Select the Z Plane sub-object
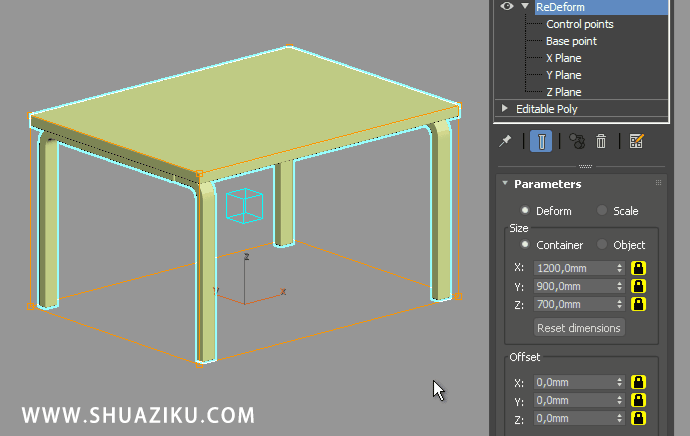 point(563,92)
